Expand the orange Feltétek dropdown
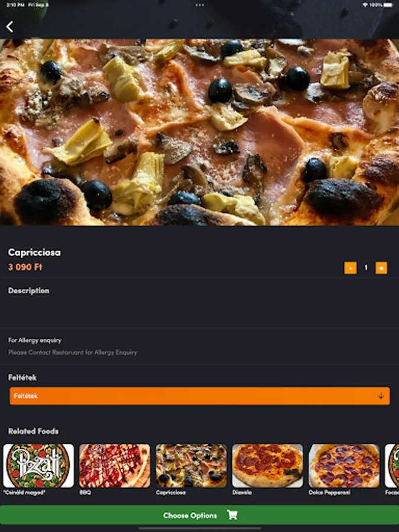Image resolution: width=399 pixels, height=532 pixels. pos(200,396)
